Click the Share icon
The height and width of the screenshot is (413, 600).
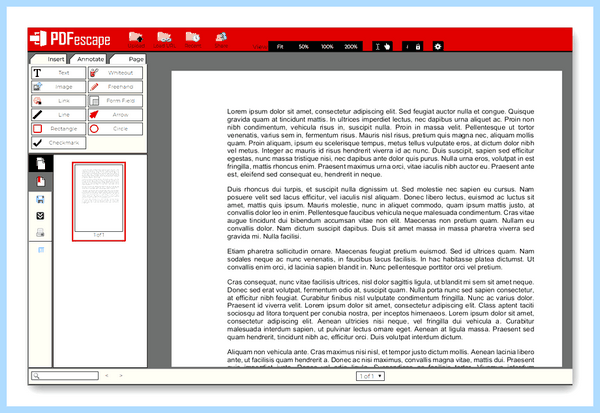(221, 40)
